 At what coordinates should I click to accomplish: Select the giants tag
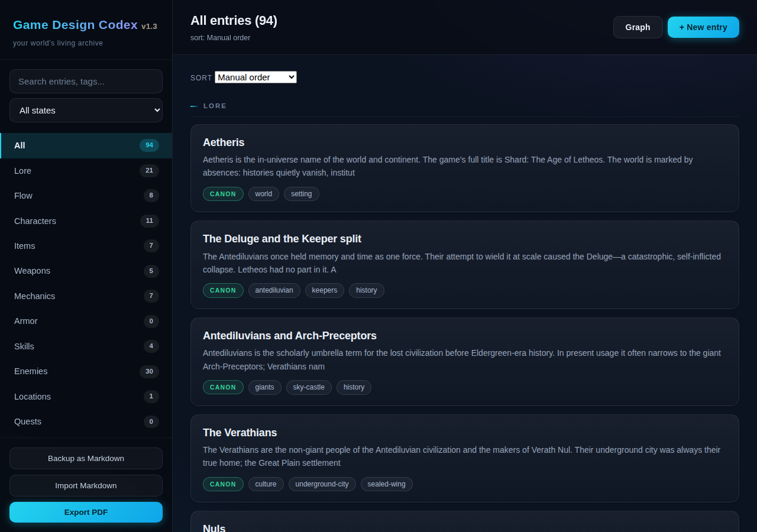click(x=265, y=387)
